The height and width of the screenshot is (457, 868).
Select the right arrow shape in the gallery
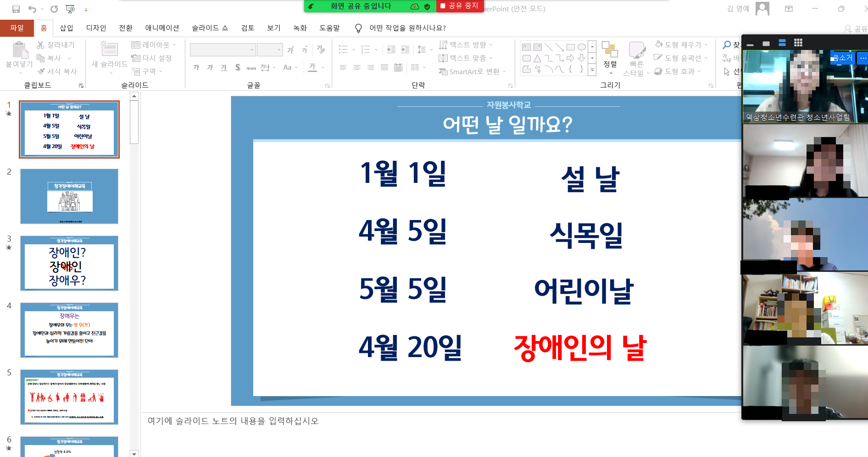pos(571,58)
